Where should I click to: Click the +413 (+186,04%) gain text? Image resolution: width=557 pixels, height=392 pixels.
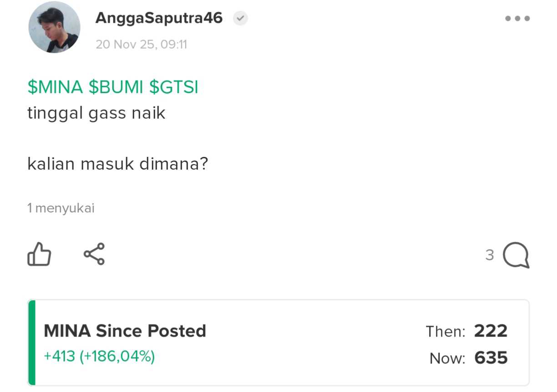point(99,356)
